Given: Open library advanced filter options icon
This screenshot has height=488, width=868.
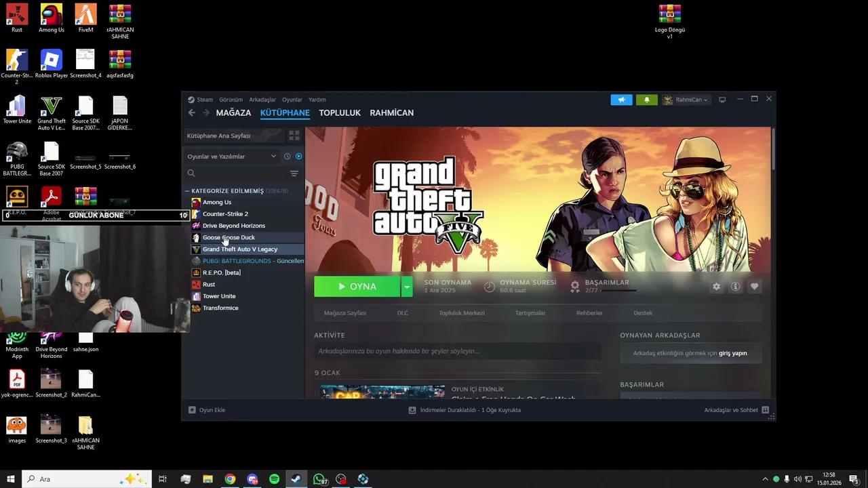Looking at the screenshot, I should (x=294, y=174).
